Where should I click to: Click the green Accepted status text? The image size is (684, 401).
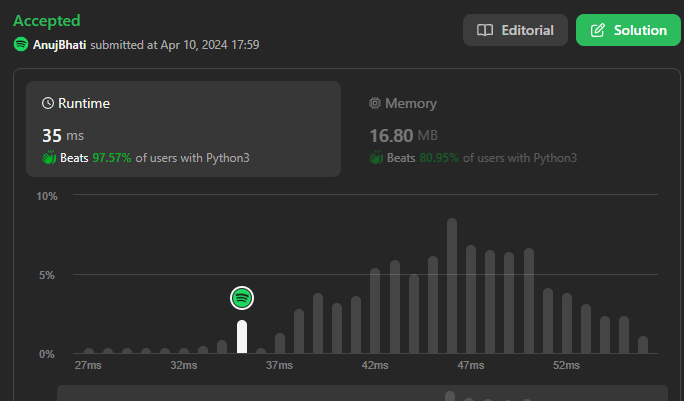(47, 20)
